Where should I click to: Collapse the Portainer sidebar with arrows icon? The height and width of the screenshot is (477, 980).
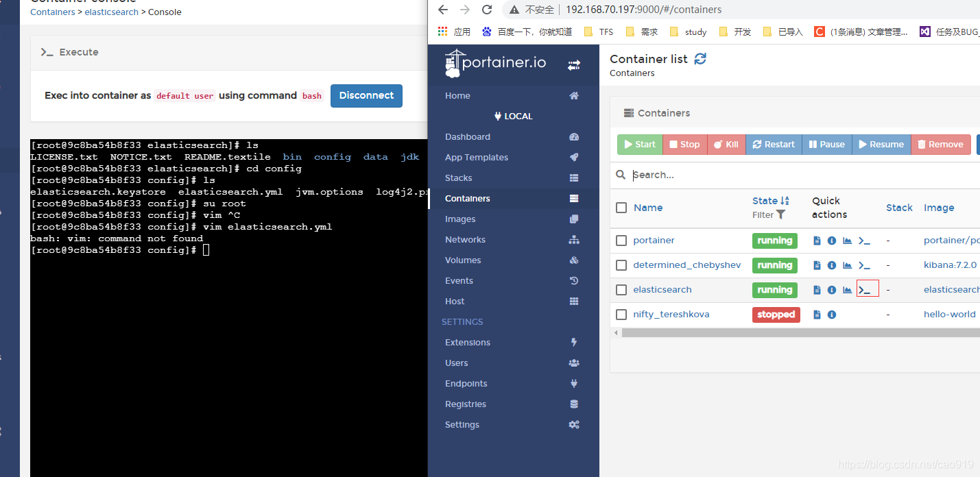coord(574,65)
